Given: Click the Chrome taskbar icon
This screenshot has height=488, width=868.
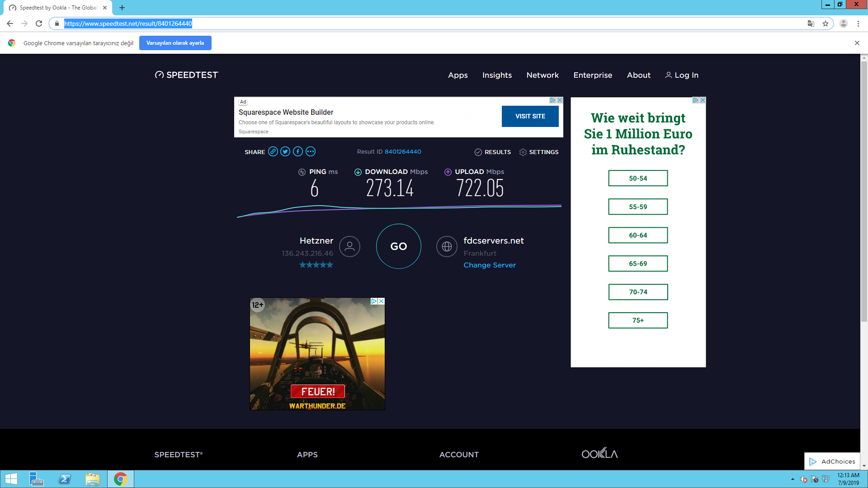Looking at the screenshot, I should click(121, 479).
